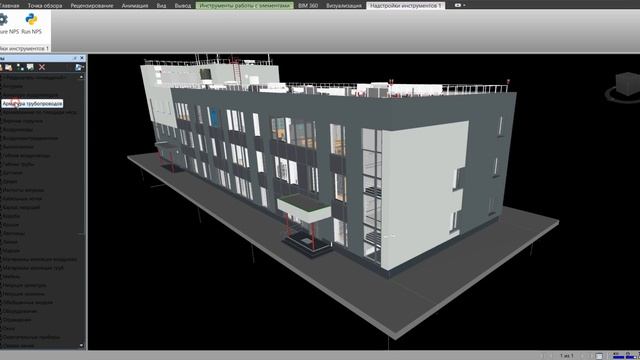Open the Вид tab
The width and height of the screenshot is (640, 360).
tap(161, 6)
